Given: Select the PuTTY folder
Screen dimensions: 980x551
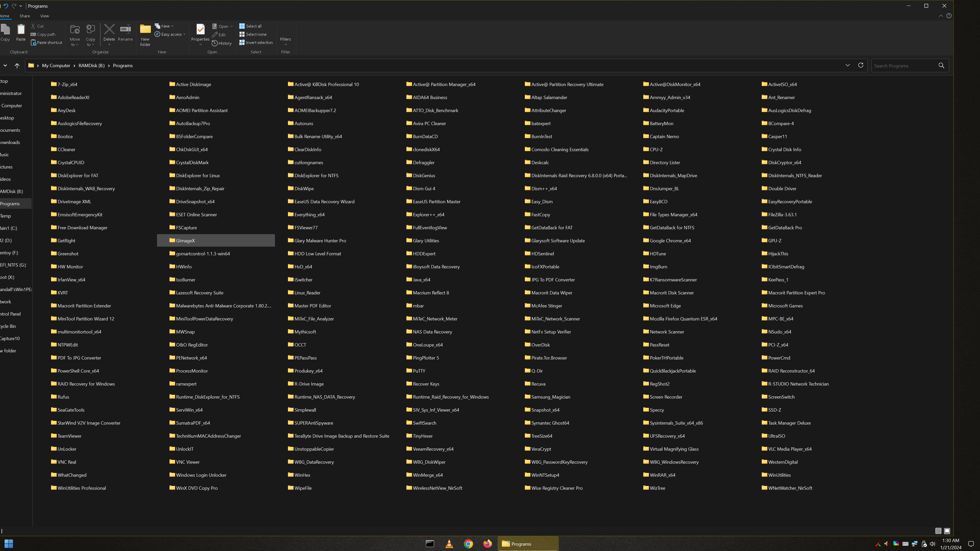Looking at the screenshot, I should coord(415,371).
